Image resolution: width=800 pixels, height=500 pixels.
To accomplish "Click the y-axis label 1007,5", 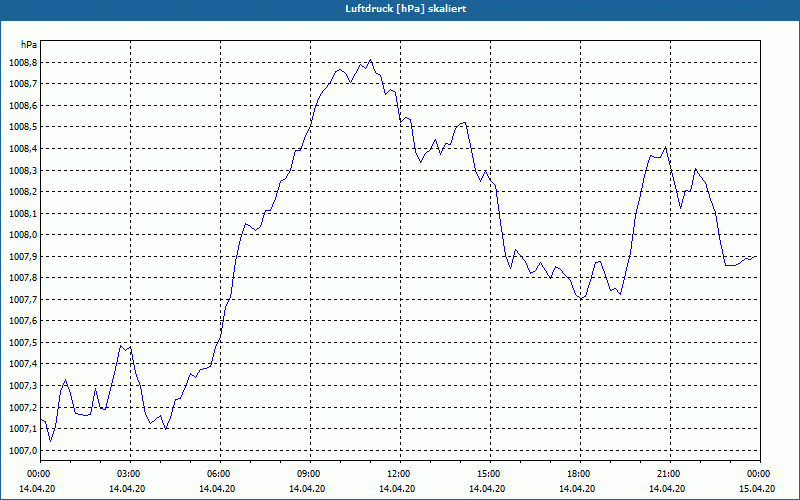I will click(x=22, y=343).
